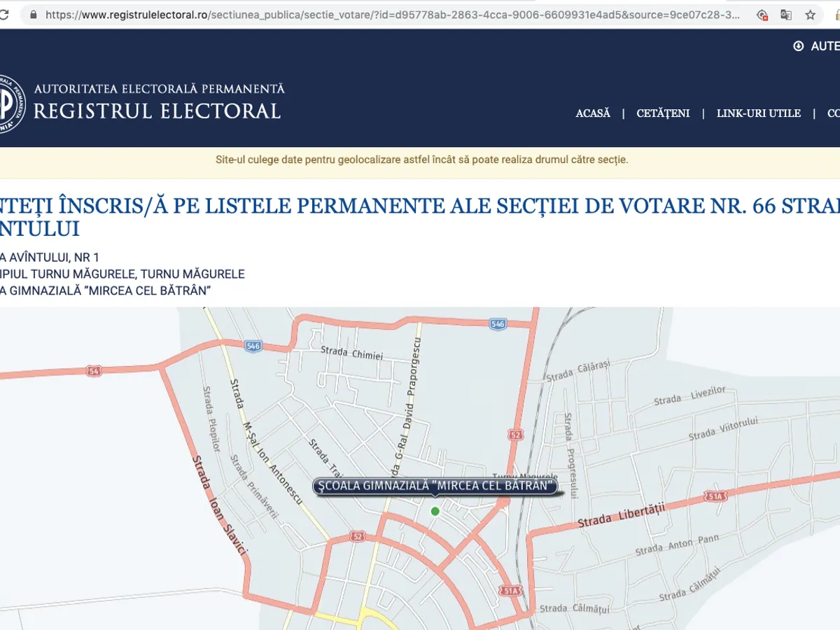This screenshot has height=630, width=840.
Task: Click the geolocation notice banner text
Action: pos(421,160)
